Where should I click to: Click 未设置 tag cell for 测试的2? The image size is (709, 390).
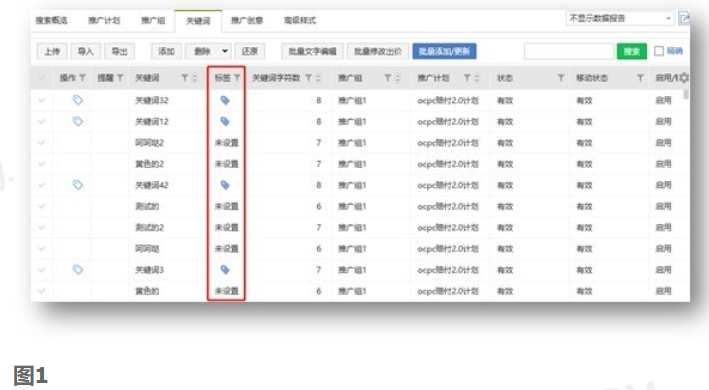tap(226, 227)
